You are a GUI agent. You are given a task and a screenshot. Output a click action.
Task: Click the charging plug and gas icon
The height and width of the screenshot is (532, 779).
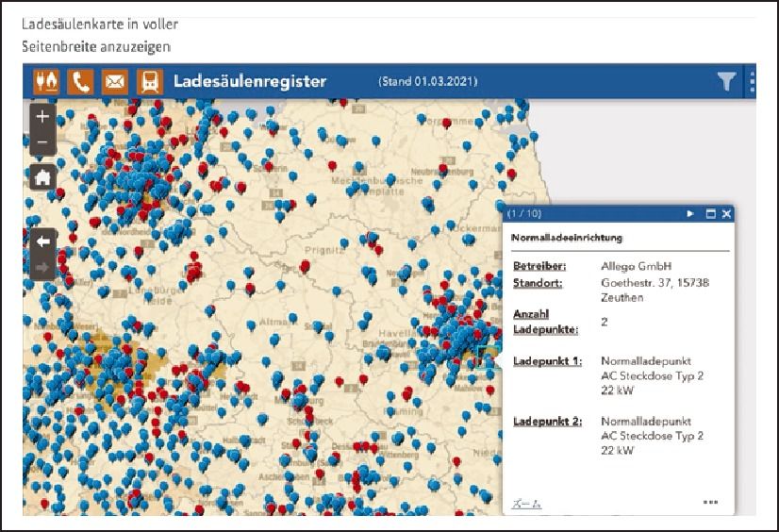coord(46,81)
